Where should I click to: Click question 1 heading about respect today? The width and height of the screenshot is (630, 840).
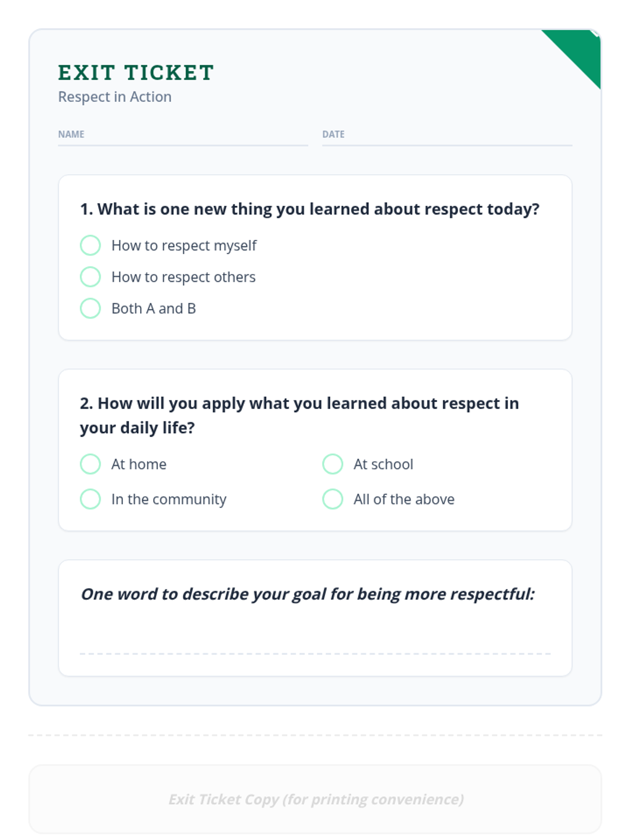[310, 209]
